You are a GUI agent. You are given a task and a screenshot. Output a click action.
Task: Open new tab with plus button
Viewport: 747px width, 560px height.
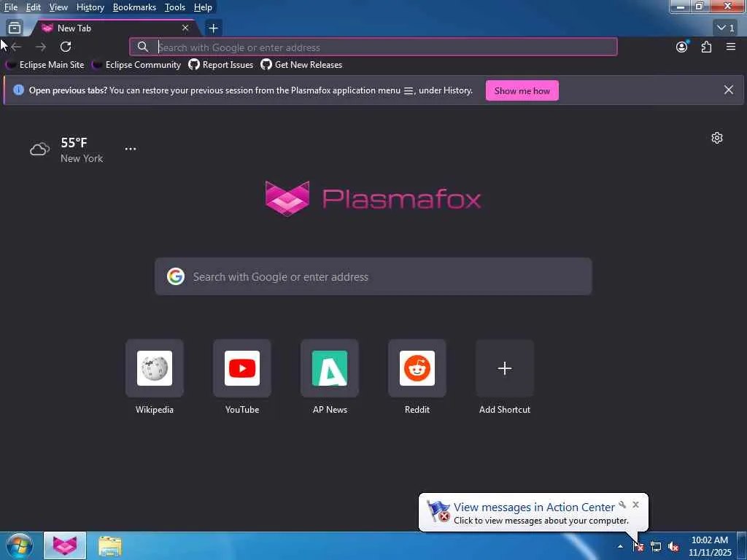214,28
